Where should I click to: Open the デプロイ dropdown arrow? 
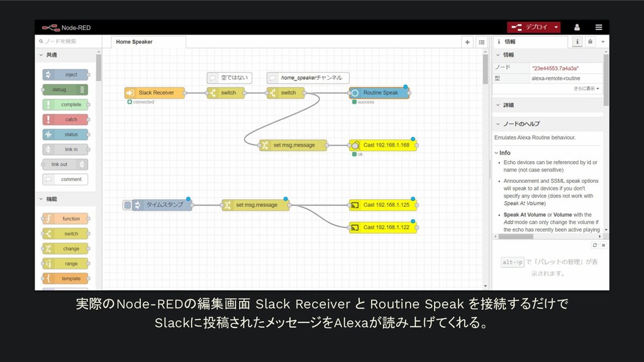tap(556, 27)
